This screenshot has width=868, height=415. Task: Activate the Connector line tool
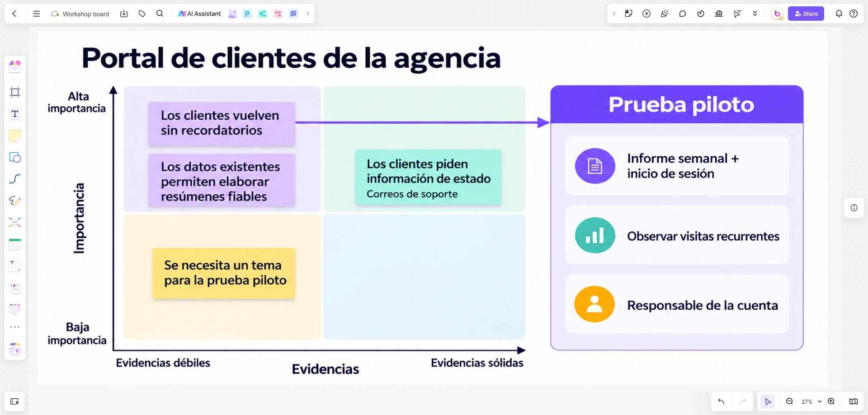pyautogui.click(x=15, y=179)
